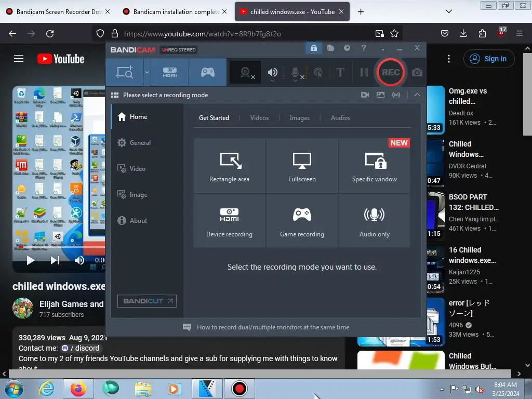This screenshot has width=532, height=399.
Task: Choose Specific window recording mode
Action: click(374, 166)
